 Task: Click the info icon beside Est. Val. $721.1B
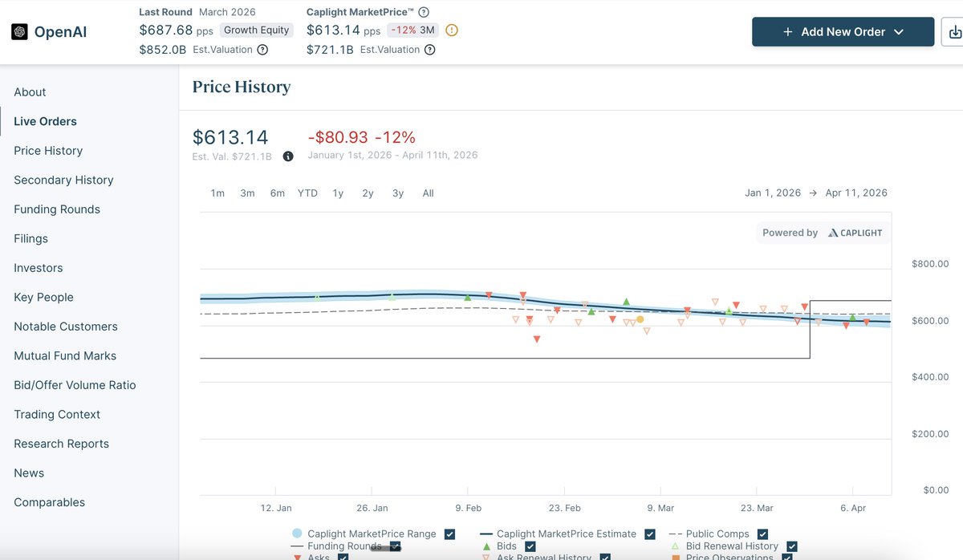pos(288,156)
